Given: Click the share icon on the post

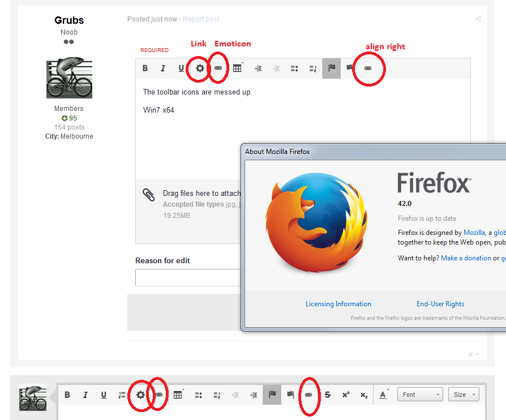Looking at the screenshot, I should click(478, 19).
